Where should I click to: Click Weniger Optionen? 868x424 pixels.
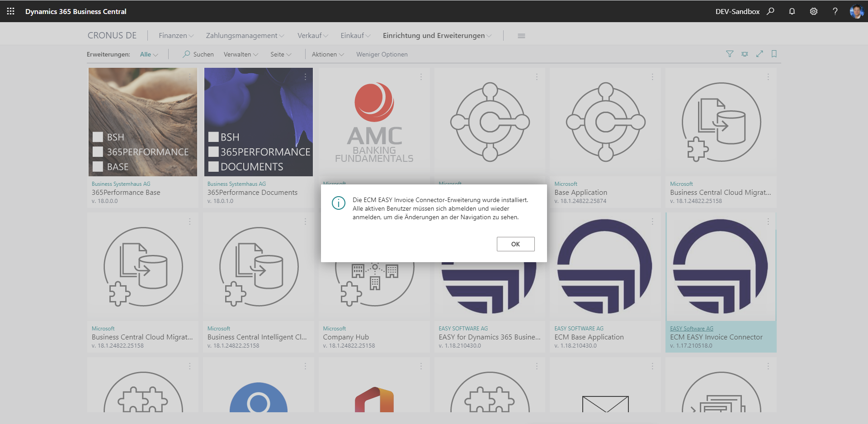click(x=382, y=55)
